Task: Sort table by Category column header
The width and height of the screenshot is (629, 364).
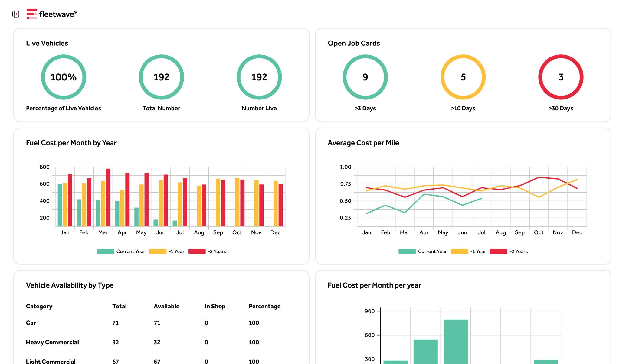Action: coord(39,306)
